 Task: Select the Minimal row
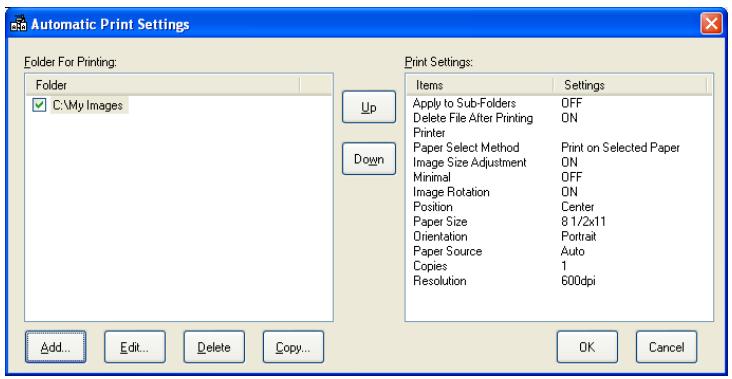tap(558, 177)
